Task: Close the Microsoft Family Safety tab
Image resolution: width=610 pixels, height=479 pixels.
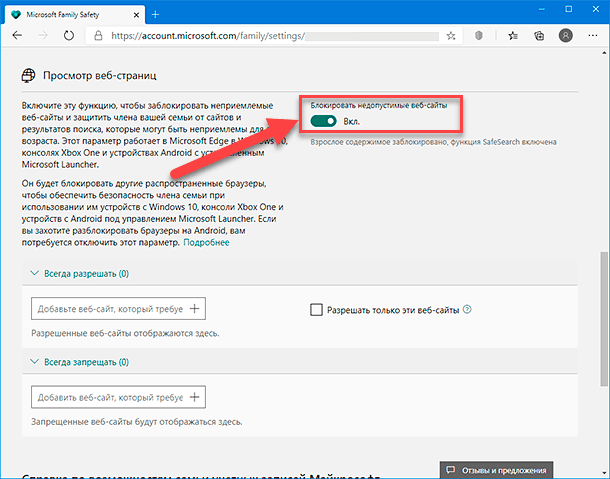Action: [137, 15]
